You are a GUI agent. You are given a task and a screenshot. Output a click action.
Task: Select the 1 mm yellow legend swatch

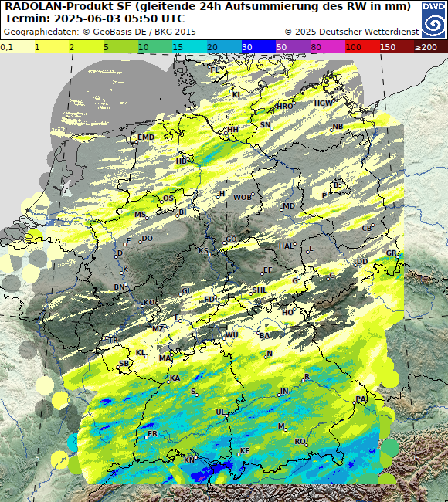click(52, 47)
